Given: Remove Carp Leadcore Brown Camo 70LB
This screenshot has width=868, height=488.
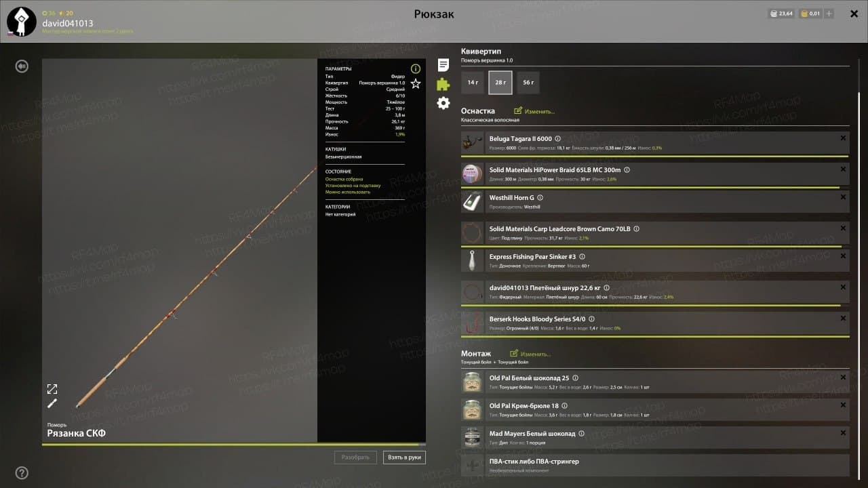Looking at the screenshot, I should coord(843,228).
